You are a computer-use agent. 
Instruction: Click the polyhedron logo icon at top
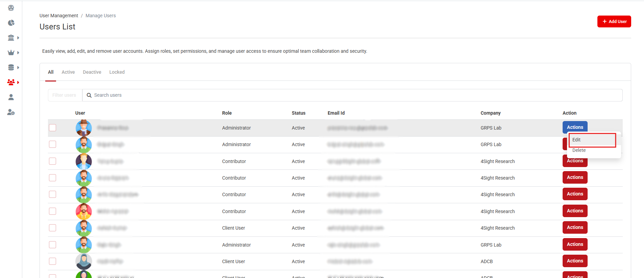(11, 8)
